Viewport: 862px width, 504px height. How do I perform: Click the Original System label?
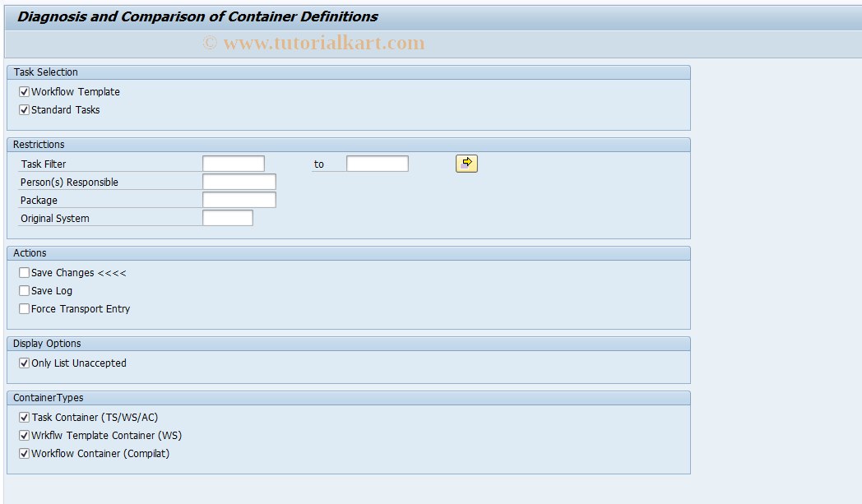(55, 219)
